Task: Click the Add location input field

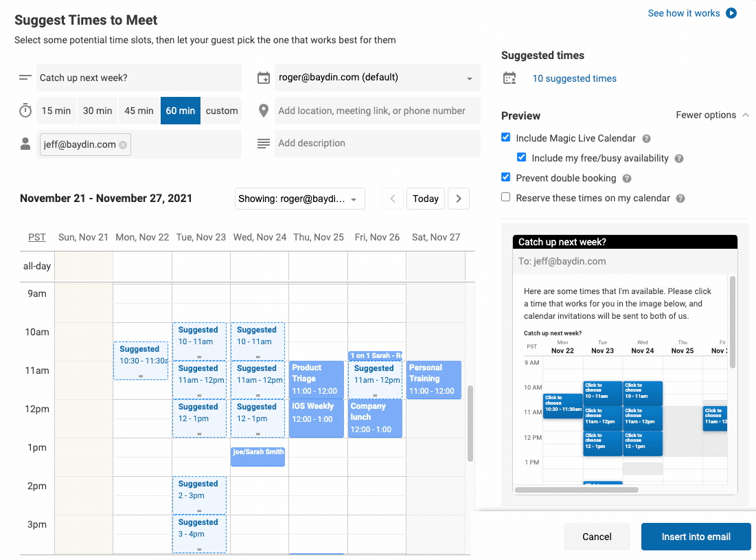Action: tap(377, 111)
